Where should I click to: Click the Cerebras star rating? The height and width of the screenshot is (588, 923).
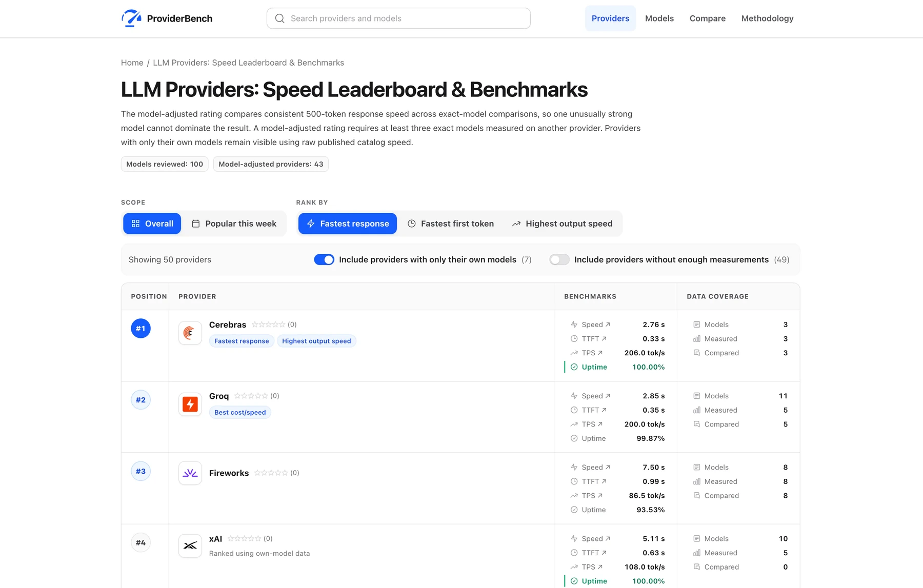tap(268, 325)
